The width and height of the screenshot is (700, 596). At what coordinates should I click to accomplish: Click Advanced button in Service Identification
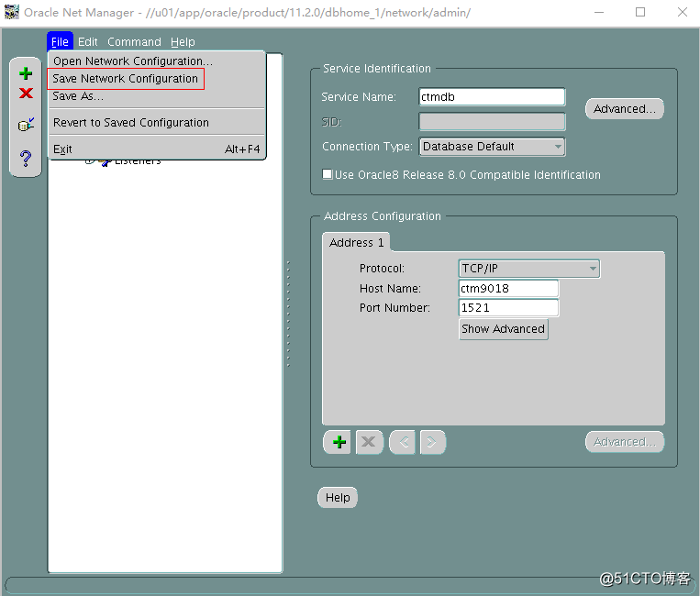click(624, 109)
